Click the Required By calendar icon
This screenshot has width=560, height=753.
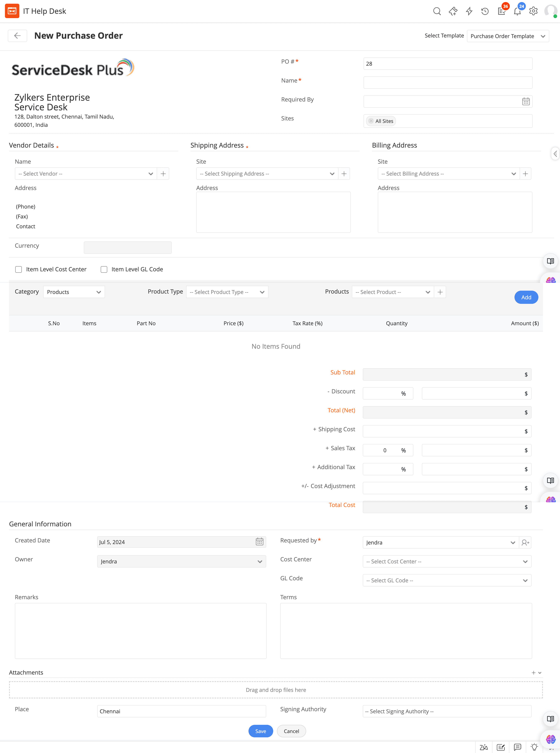(x=526, y=101)
